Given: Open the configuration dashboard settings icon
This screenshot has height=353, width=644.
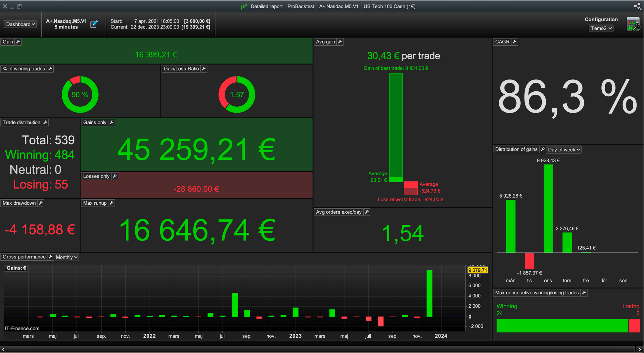Looking at the screenshot, I should [x=633, y=24].
